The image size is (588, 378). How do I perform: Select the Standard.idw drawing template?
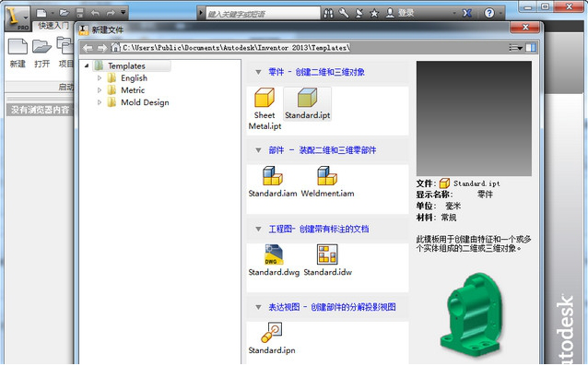coord(327,261)
